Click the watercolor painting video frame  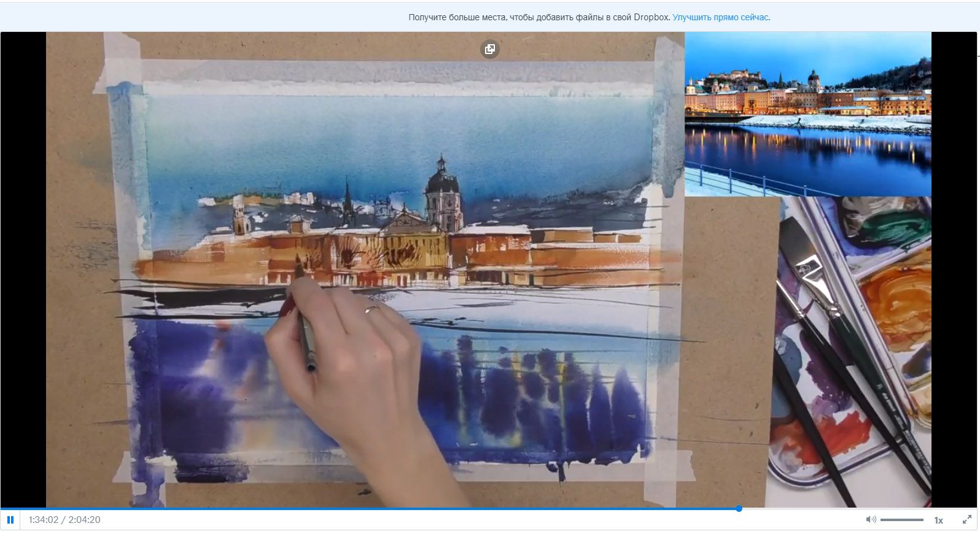click(489, 270)
